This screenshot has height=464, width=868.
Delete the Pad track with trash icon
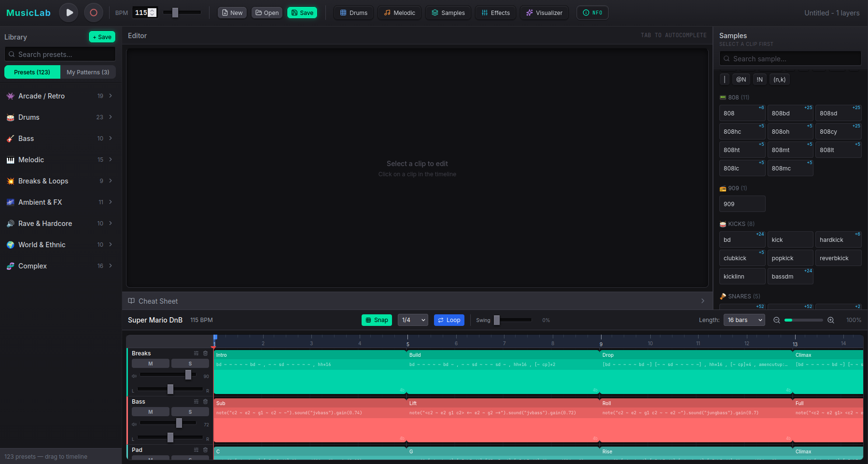click(x=205, y=450)
